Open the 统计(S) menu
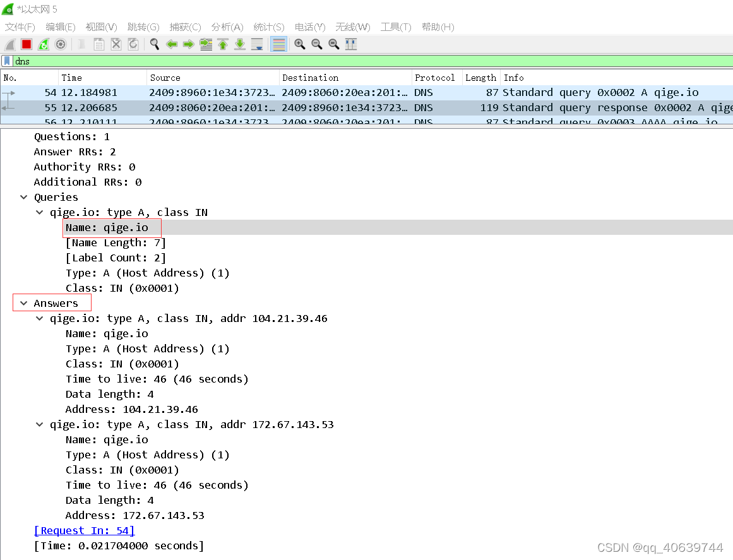733x560 pixels. tap(269, 27)
